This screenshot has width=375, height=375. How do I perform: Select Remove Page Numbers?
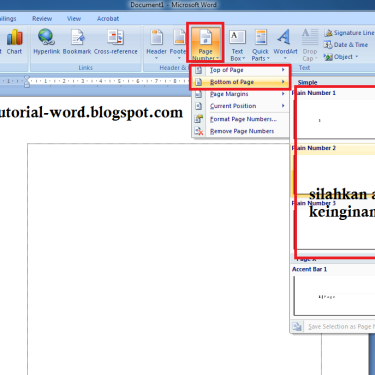[240, 131]
